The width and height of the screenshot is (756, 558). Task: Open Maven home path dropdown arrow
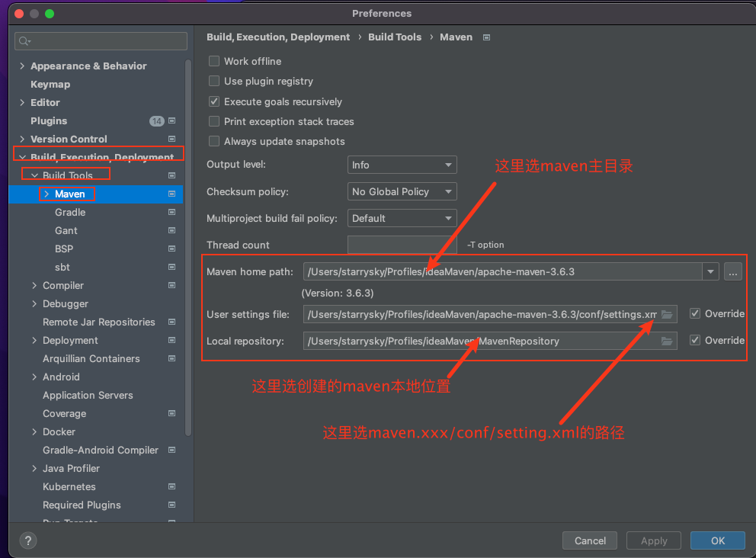pyautogui.click(x=710, y=271)
